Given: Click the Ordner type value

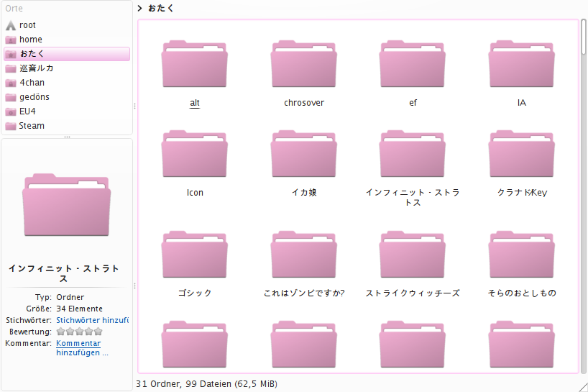Looking at the screenshot, I should 70,297.
